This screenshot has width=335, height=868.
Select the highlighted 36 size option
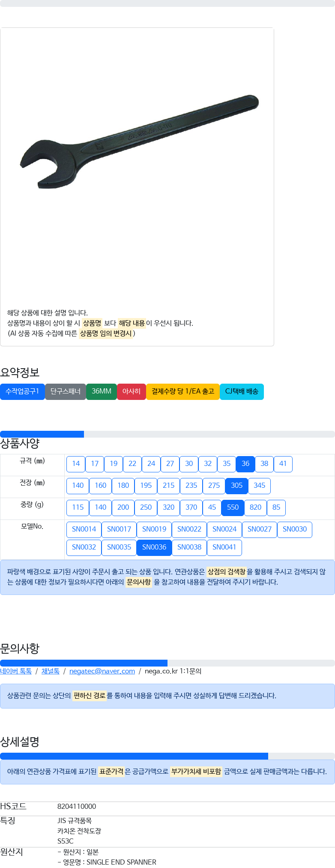[245, 464]
